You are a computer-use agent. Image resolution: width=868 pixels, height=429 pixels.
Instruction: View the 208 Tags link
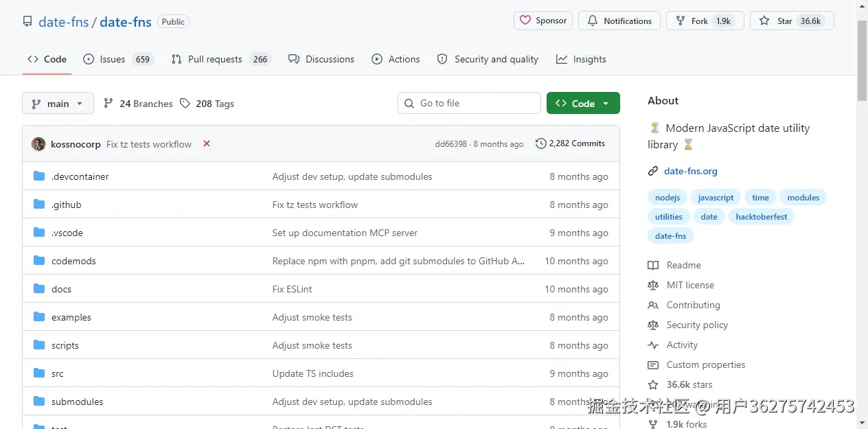click(x=207, y=104)
